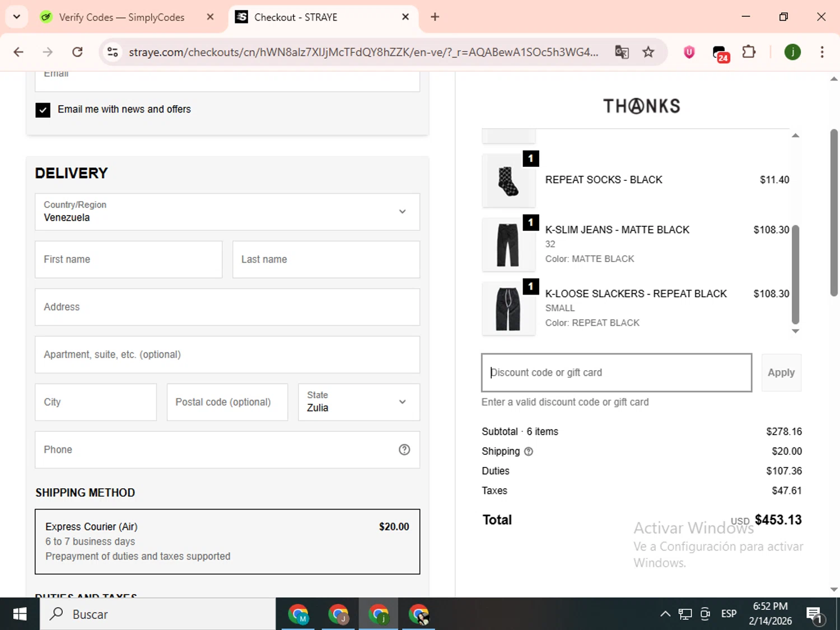Open the green profile avatar
Viewport: 840px width, 630px height.
point(792,52)
